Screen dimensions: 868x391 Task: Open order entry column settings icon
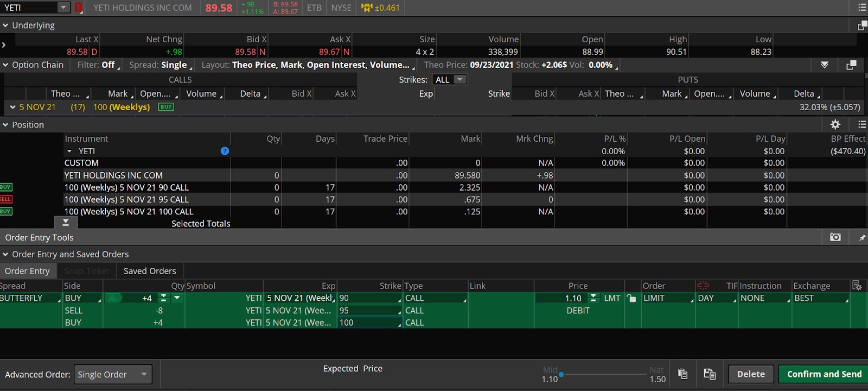(x=857, y=286)
